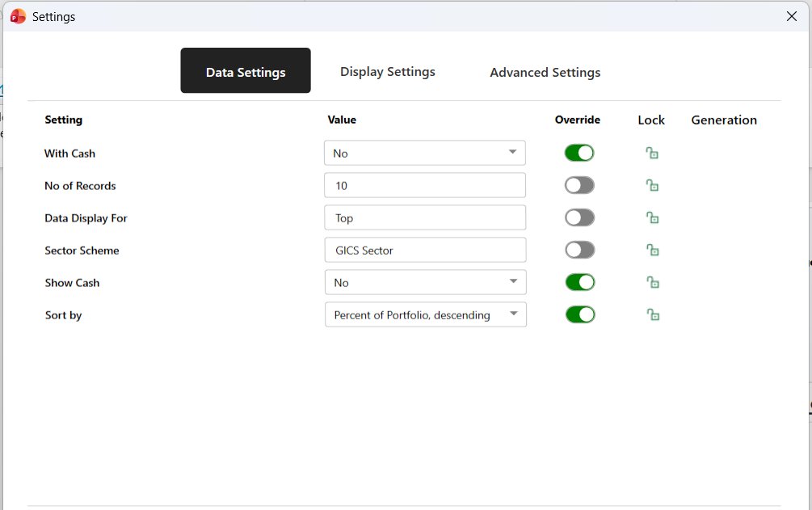Toggle lock icon on Data Display For row
Image resolution: width=812 pixels, height=510 pixels.
coord(652,217)
